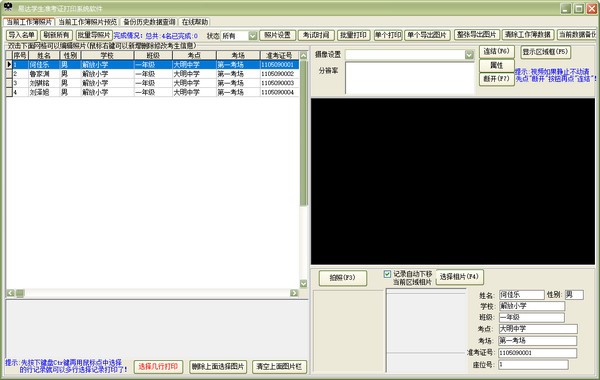Click the admission number 1105090002 cell
This screenshot has width=600, height=380.
[279, 74]
